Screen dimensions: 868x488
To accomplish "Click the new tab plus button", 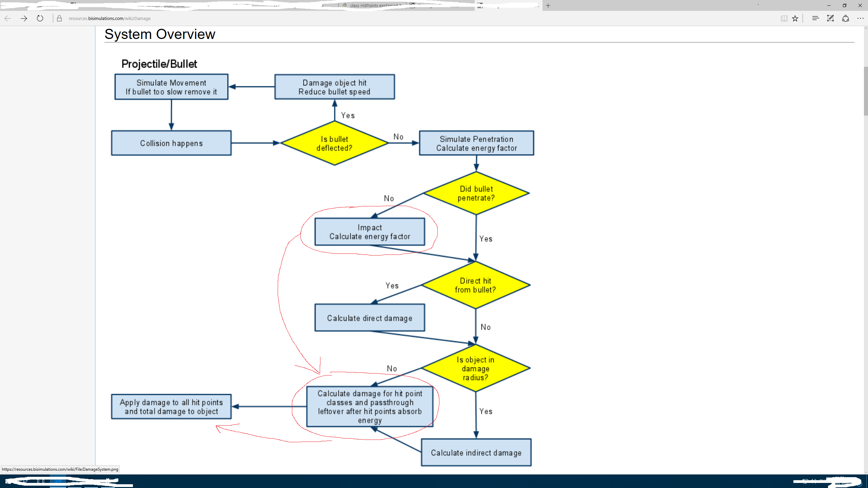I will tap(548, 5).
